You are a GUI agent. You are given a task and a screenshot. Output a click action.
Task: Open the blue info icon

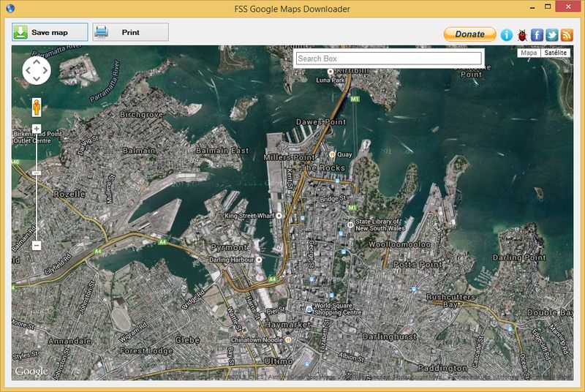point(506,34)
